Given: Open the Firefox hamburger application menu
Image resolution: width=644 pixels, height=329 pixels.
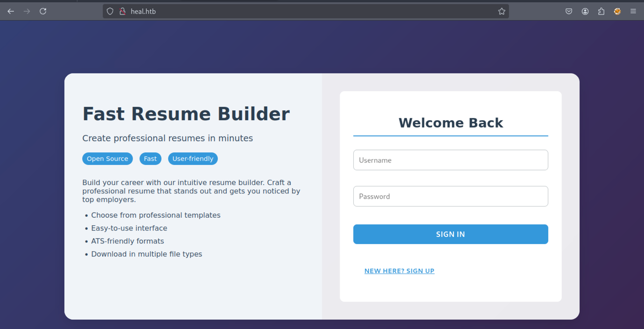Looking at the screenshot, I should [633, 11].
